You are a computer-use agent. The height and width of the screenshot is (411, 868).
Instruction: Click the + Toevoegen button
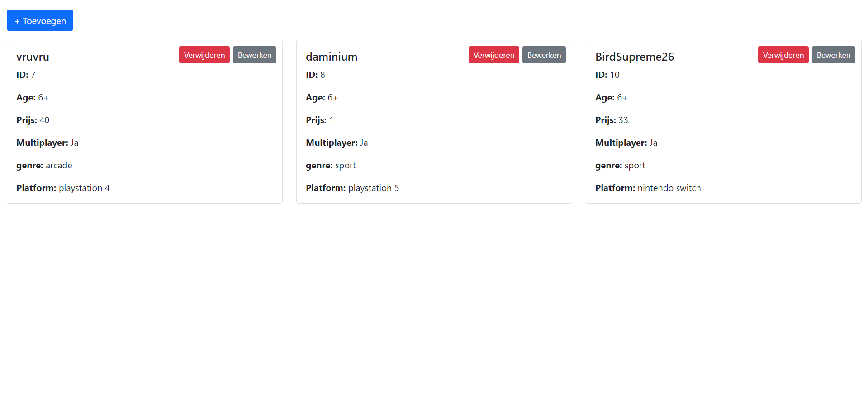point(40,20)
